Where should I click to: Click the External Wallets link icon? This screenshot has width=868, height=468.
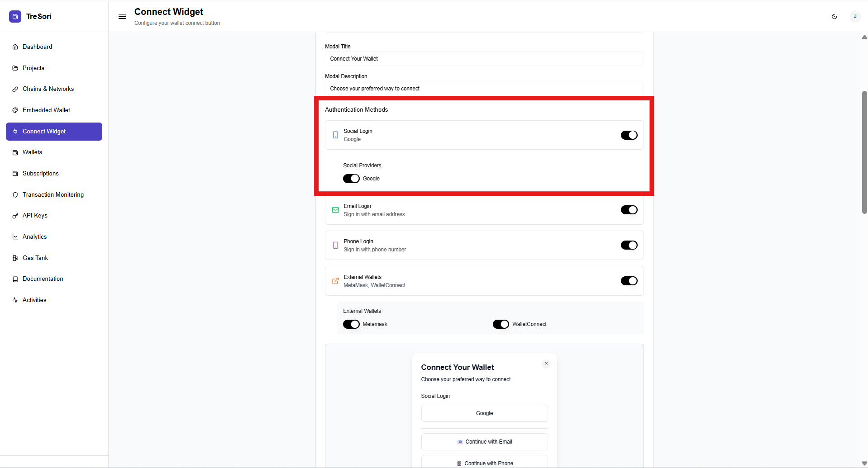coord(335,281)
